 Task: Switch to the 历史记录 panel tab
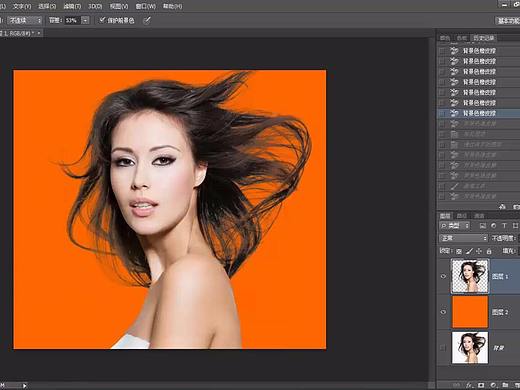point(484,38)
